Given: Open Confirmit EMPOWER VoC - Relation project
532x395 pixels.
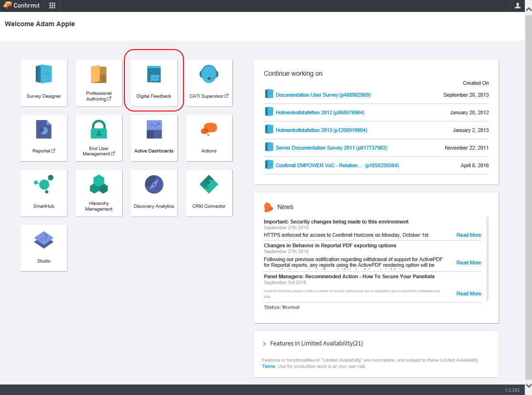Looking at the screenshot, I should [x=337, y=165].
